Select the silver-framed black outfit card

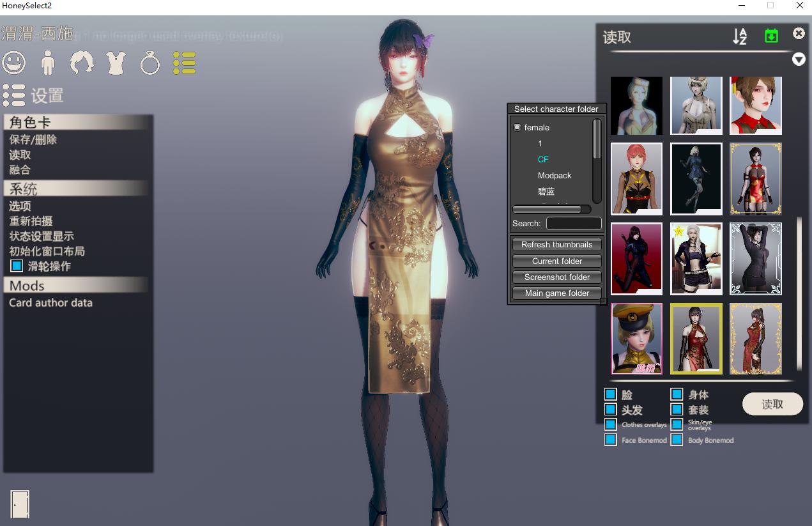click(756, 258)
